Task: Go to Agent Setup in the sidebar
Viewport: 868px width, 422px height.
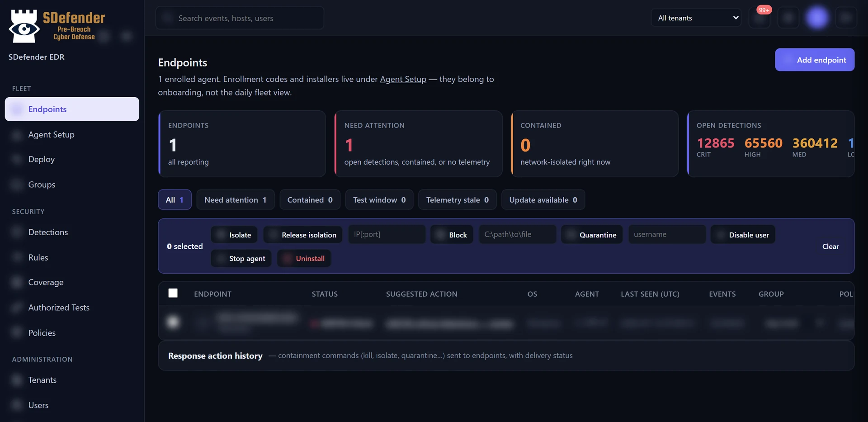Action: tap(72, 134)
